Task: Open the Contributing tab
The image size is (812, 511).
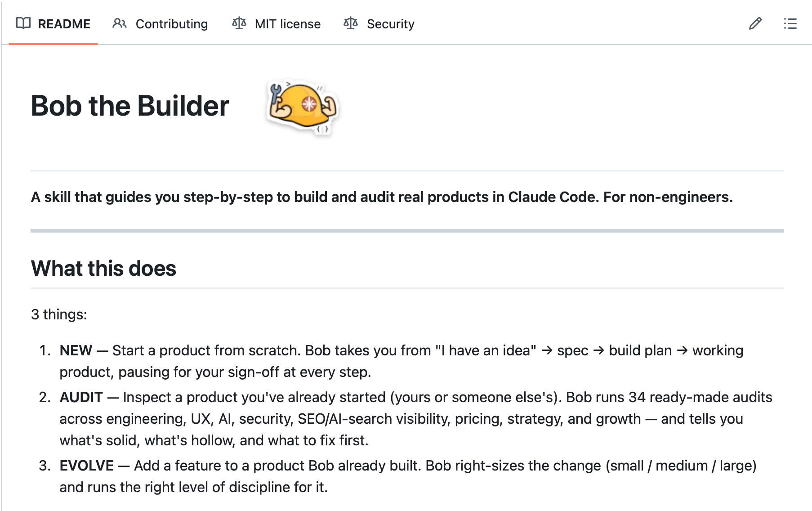Action: (172, 24)
